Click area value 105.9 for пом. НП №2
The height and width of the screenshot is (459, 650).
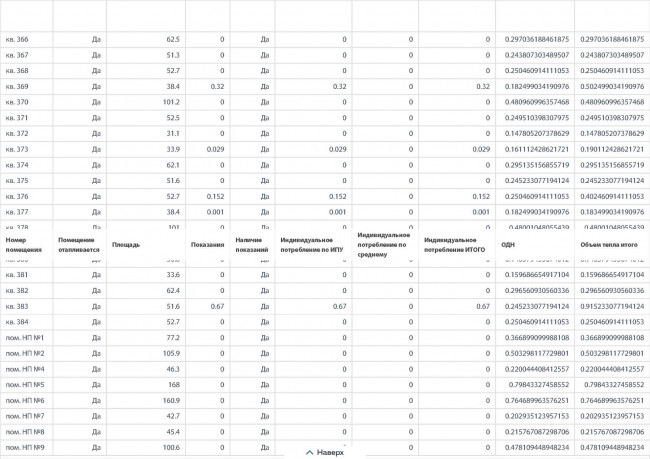(x=171, y=353)
